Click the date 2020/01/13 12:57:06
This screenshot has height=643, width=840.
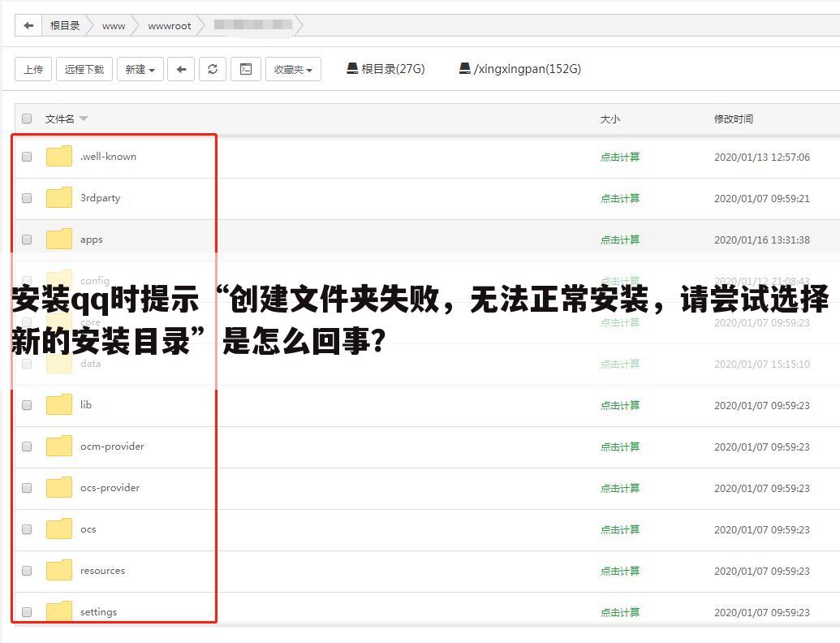click(x=762, y=157)
